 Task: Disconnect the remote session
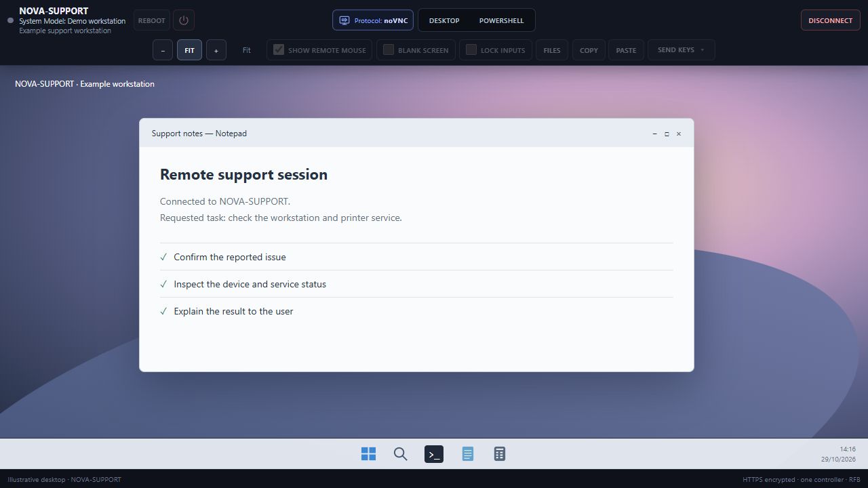(831, 20)
